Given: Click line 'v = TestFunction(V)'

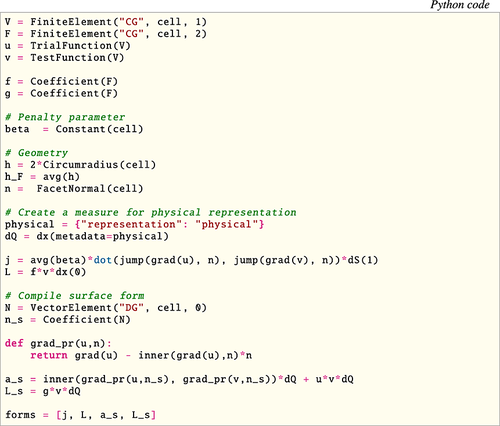Looking at the screenshot, I should (64, 58).
